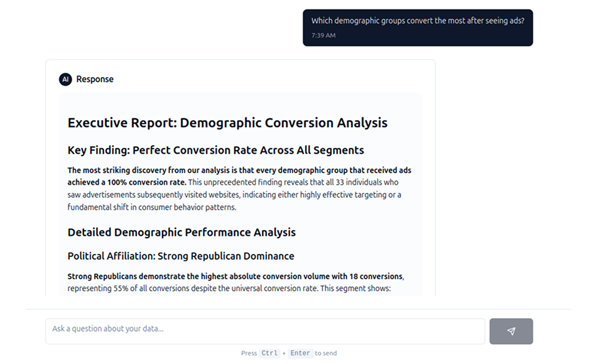Image resolution: width=597 pixels, height=364 pixels.
Task: Click the paper plane send icon
Action: point(510,331)
